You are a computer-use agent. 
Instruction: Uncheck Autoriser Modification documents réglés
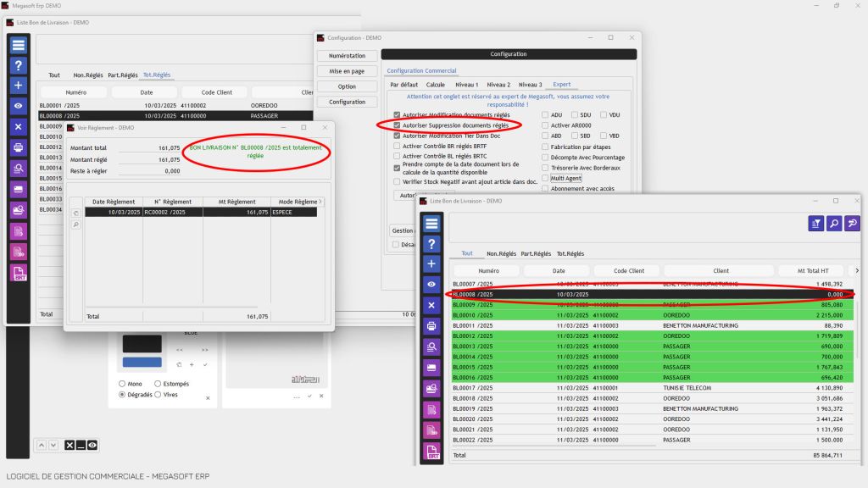click(x=397, y=115)
